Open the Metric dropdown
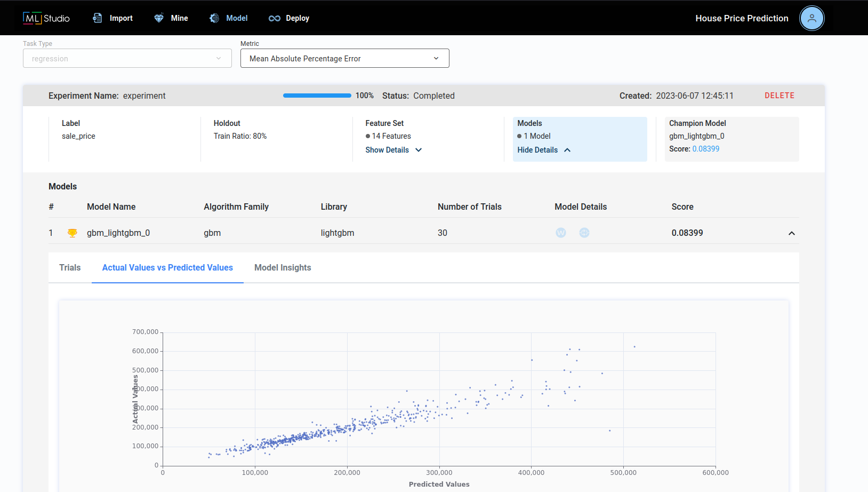The width and height of the screenshot is (868, 492). tap(344, 58)
